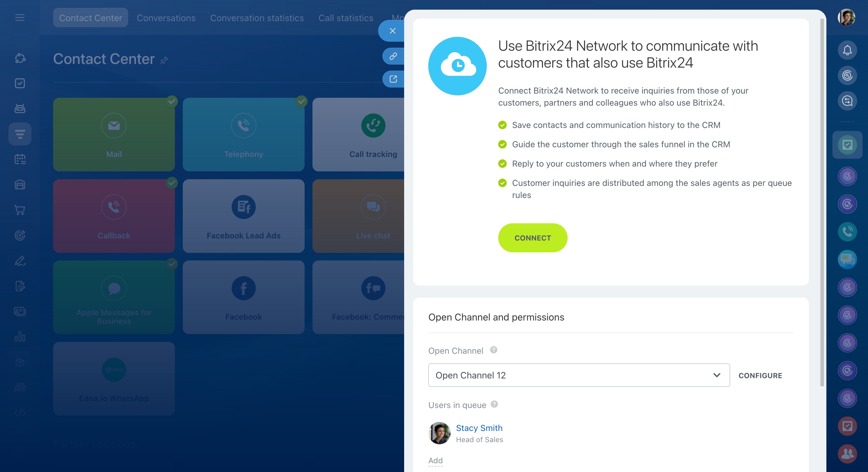Click the slider panel vertical scrollbar
The image size is (868, 472).
[822, 202]
